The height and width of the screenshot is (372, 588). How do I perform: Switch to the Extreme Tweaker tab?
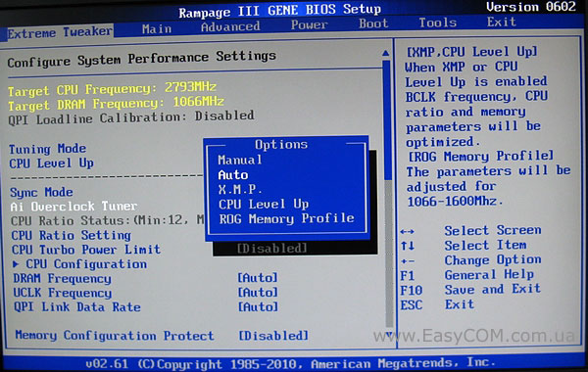[x=59, y=32]
